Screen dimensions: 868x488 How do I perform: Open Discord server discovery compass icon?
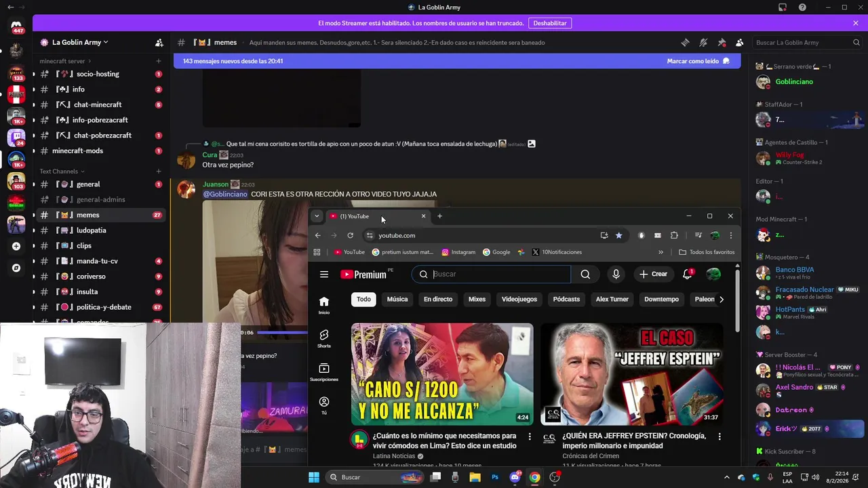16,268
